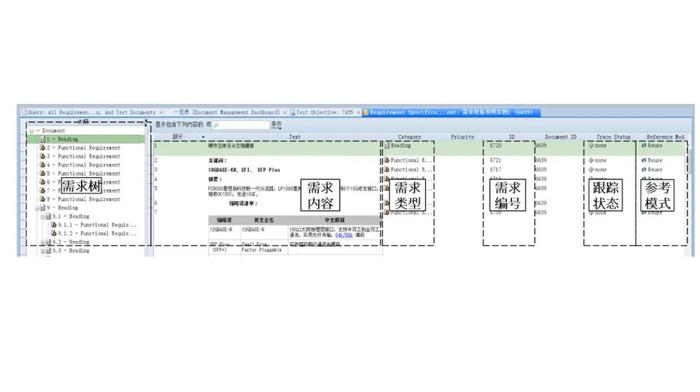Click the document icon on Test Objective tab
The image size is (700, 392).
pos(293,113)
